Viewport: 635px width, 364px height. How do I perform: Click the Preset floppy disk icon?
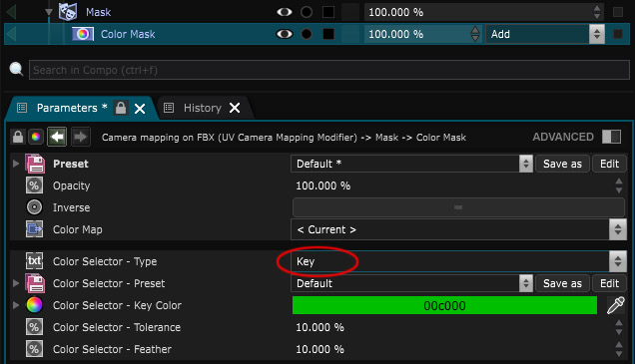tap(35, 164)
